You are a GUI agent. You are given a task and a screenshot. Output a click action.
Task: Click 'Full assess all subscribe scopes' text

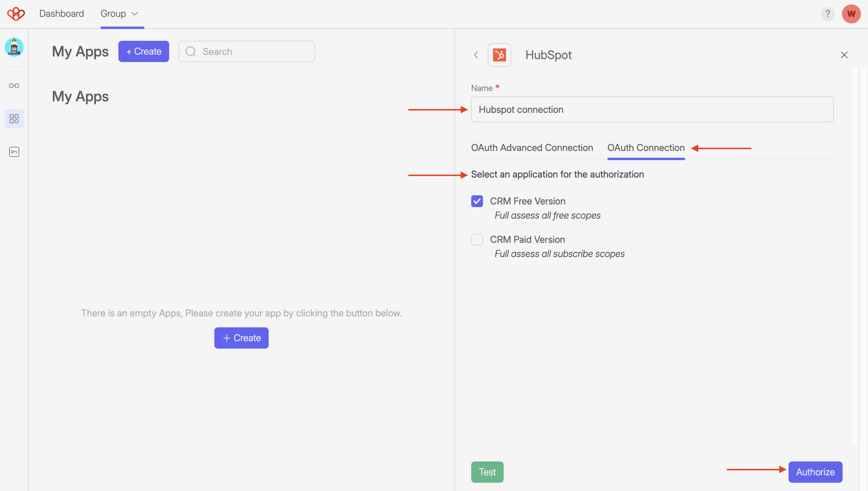pos(559,254)
